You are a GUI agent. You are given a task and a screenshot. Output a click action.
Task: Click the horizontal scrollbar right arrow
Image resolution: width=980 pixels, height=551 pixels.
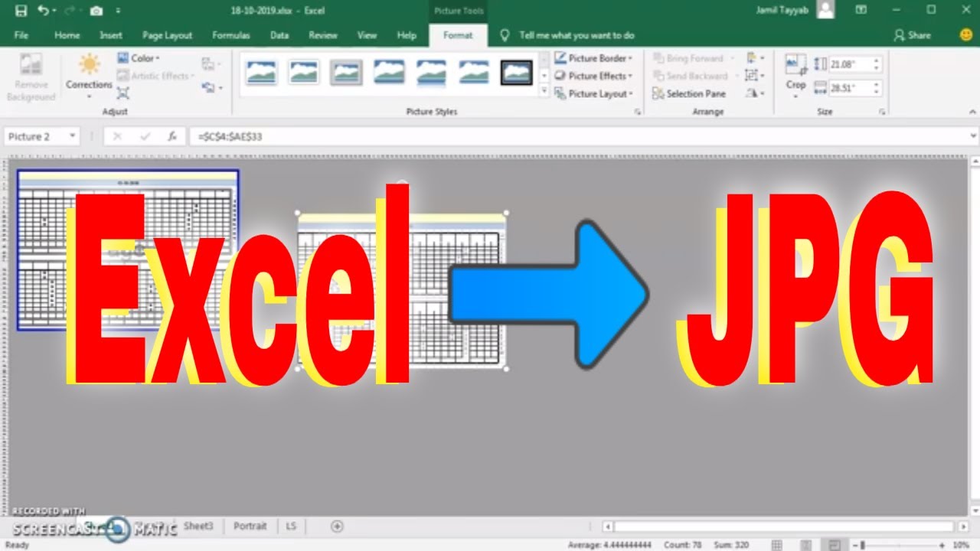(x=963, y=527)
